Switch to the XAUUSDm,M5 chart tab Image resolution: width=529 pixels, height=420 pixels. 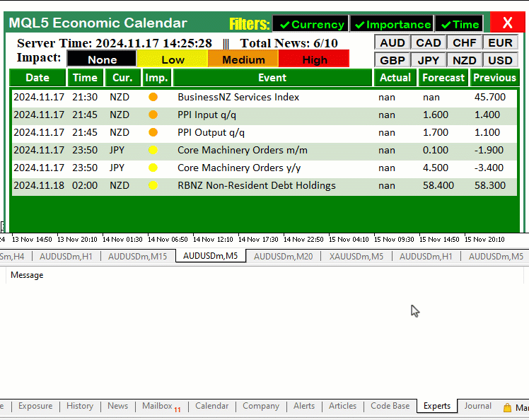coord(356,257)
